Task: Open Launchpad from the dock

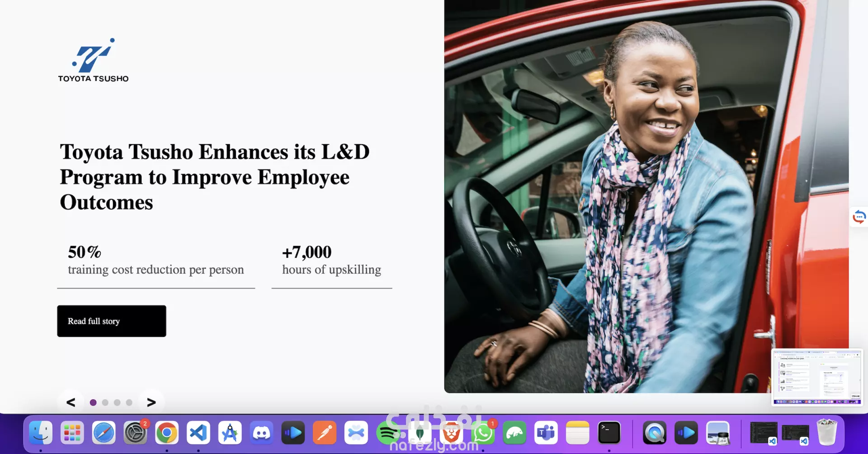Action: [72, 433]
